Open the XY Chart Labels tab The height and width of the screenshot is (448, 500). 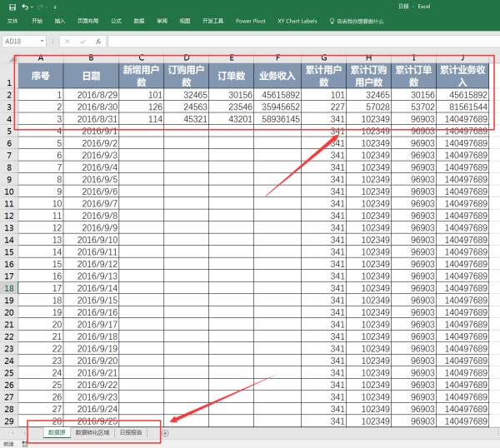pyautogui.click(x=297, y=21)
